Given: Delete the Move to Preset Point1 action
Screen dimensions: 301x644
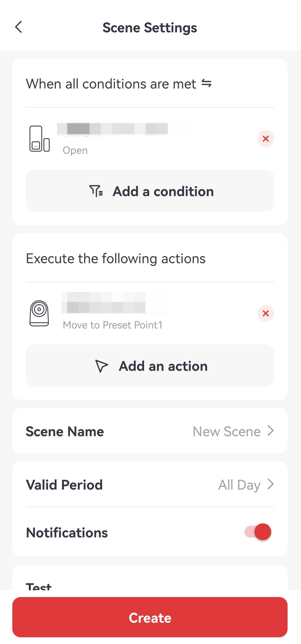Looking at the screenshot, I should point(265,313).
